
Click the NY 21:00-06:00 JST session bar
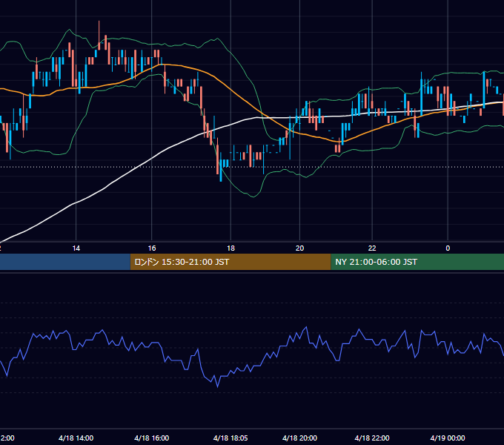point(417,262)
